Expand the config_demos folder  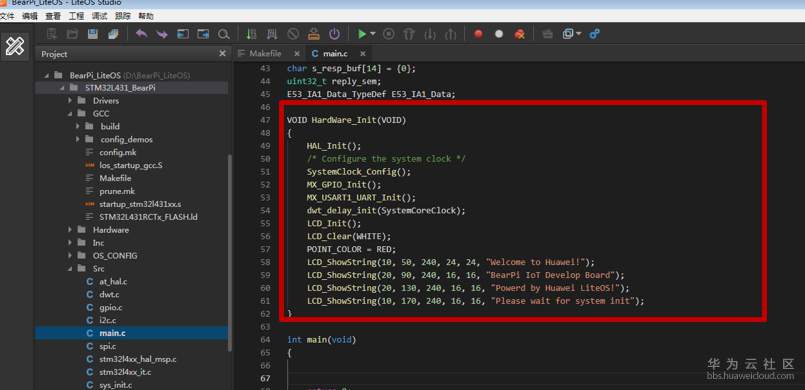click(x=78, y=140)
